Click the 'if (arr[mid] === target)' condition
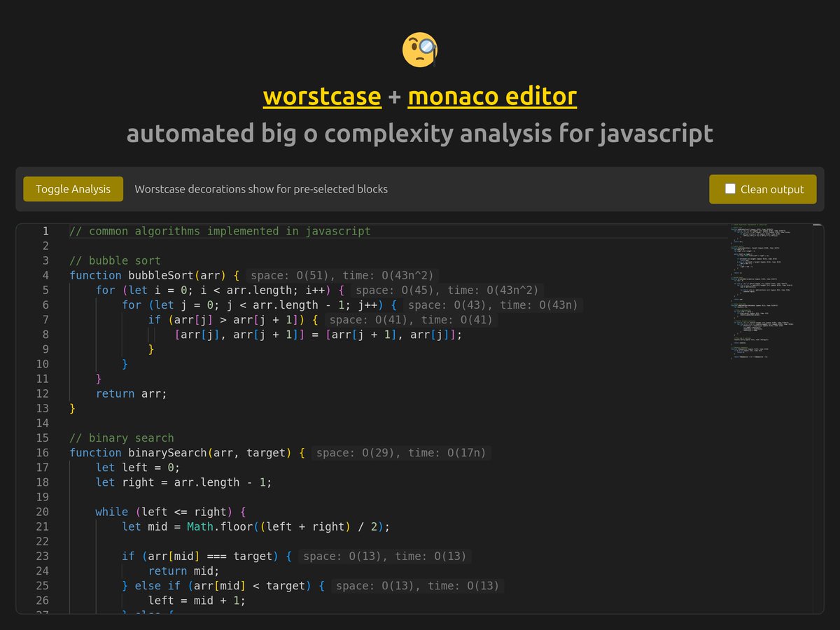The height and width of the screenshot is (630, 840). click(206, 556)
